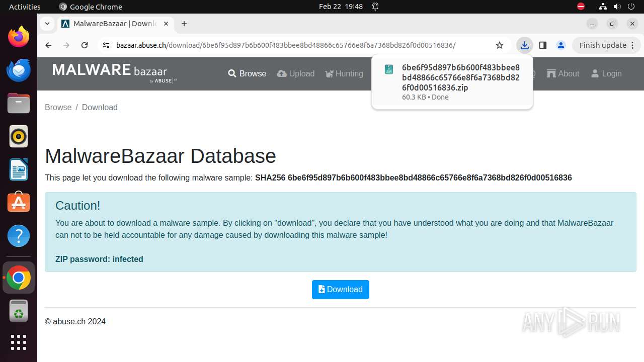This screenshot has height=362, width=644.
Task: Go back with the browser back arrow
Action: tap(48, 45)
